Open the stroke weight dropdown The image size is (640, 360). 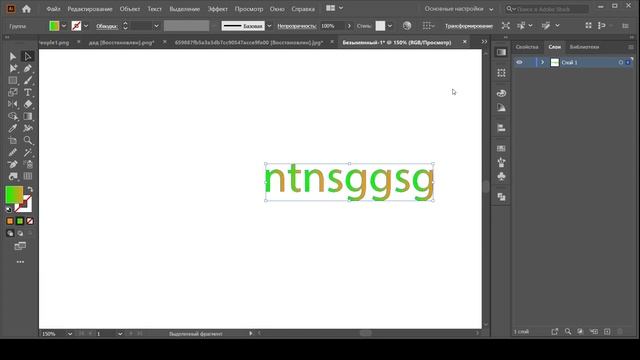point(156,26)
